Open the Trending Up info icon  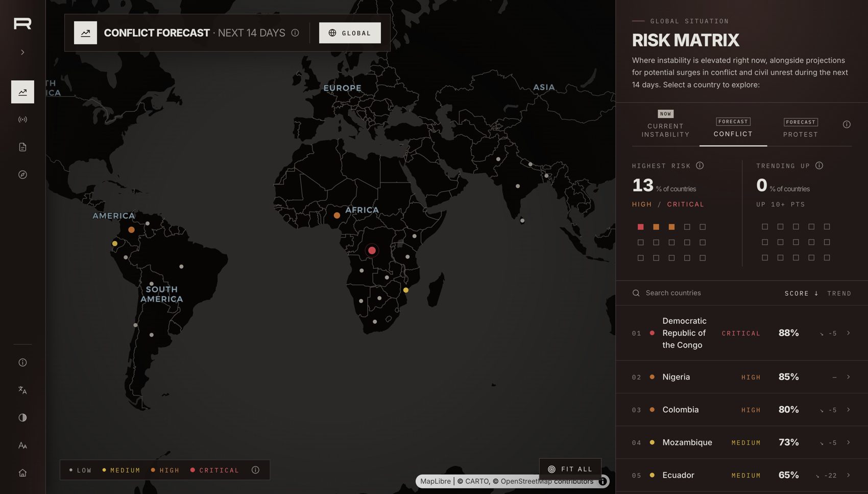pyautogui.click(x=819, y=166)
